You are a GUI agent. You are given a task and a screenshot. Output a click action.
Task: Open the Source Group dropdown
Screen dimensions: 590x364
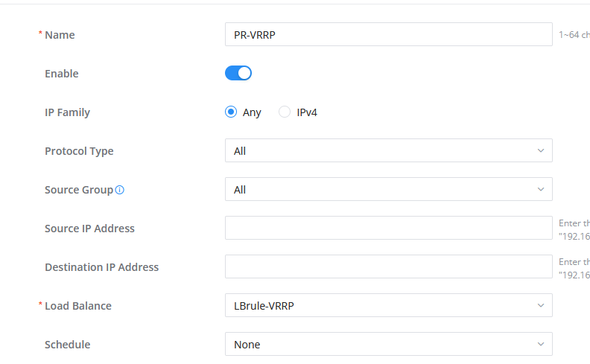tap(389, 190)
